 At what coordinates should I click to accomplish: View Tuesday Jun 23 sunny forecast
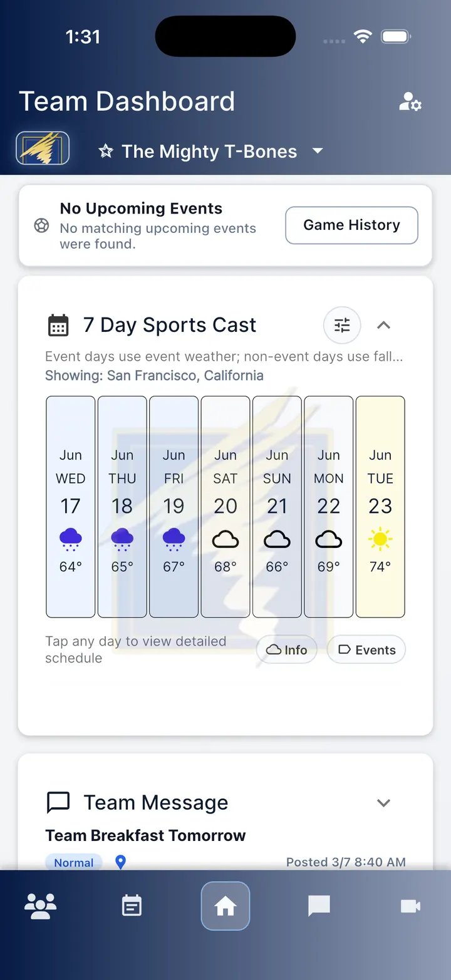380,507
